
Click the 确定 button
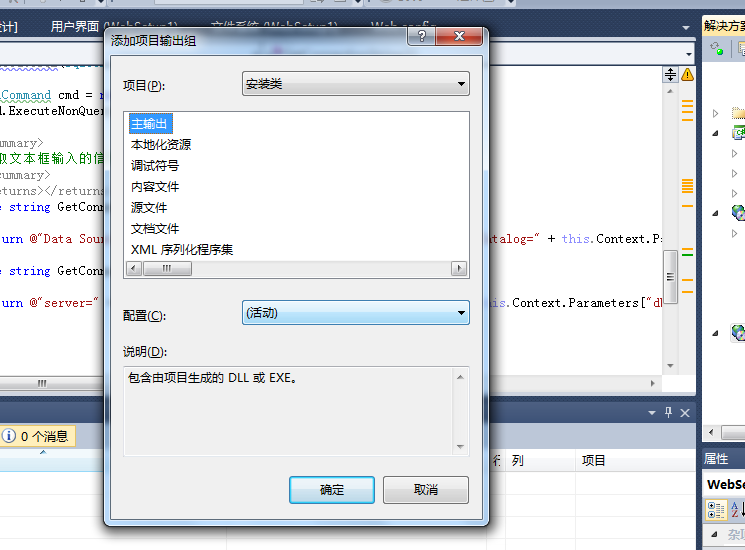coord(332,490)
